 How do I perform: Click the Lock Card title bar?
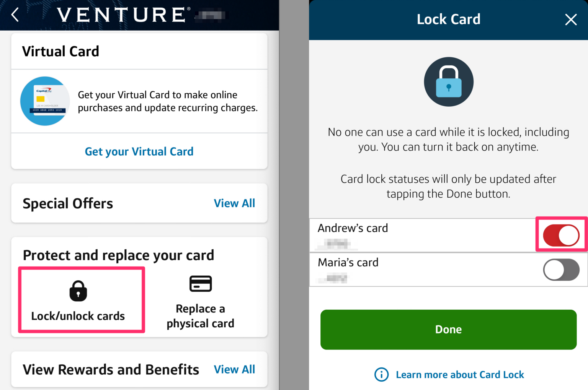tap(448, 19)
